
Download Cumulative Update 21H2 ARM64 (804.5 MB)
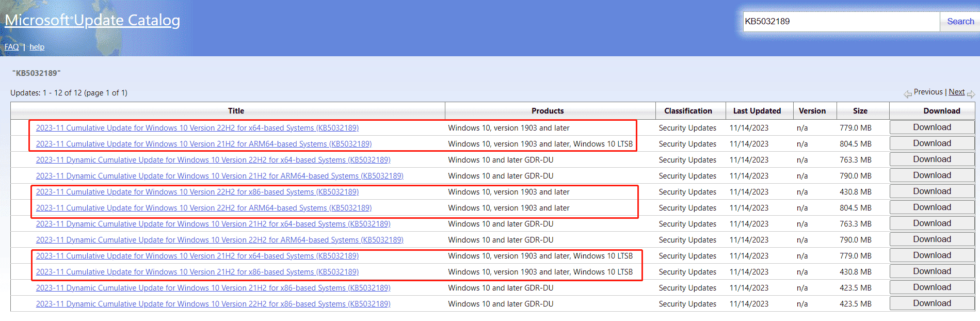932,143
